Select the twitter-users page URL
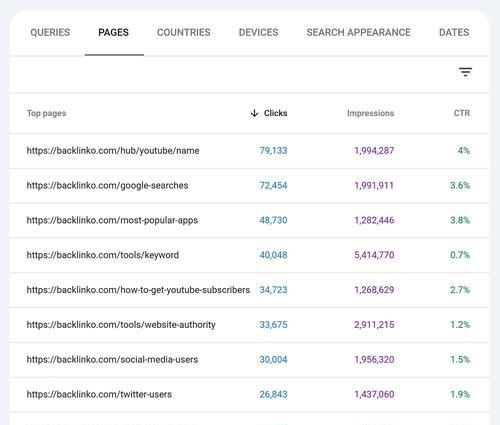 click(x=99, y=394)
